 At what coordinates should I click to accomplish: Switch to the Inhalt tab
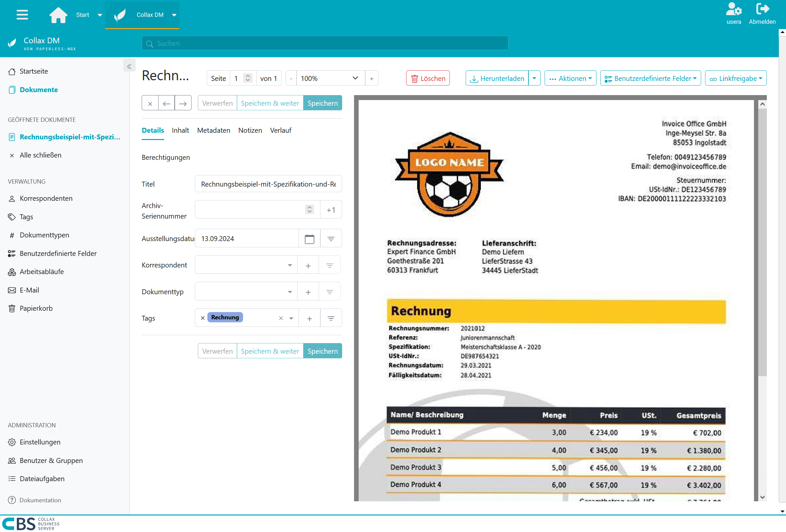(x=180, y=130)
